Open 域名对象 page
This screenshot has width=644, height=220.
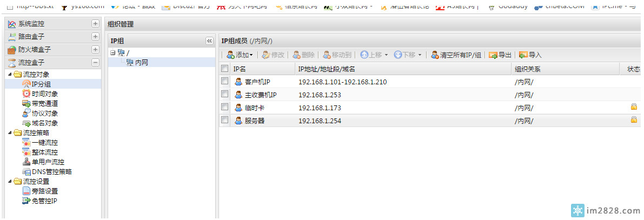44,123
